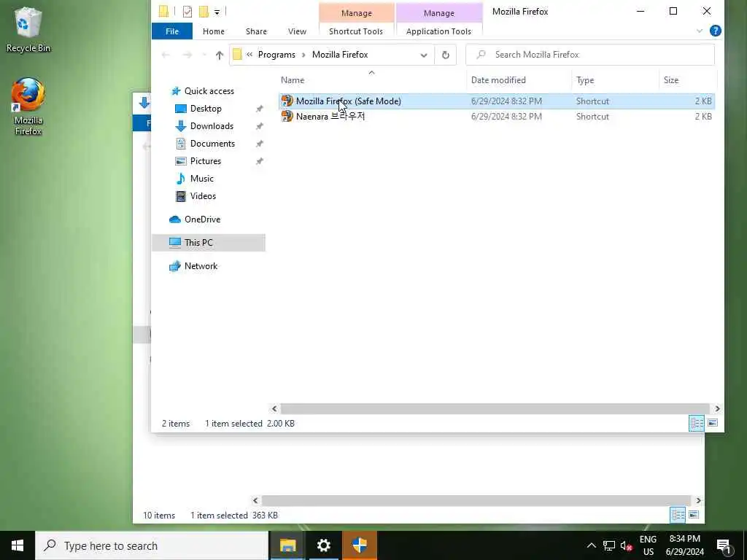
Task: Click the blue Help icon
Action: pyautogui.click(x=715, y=31)
